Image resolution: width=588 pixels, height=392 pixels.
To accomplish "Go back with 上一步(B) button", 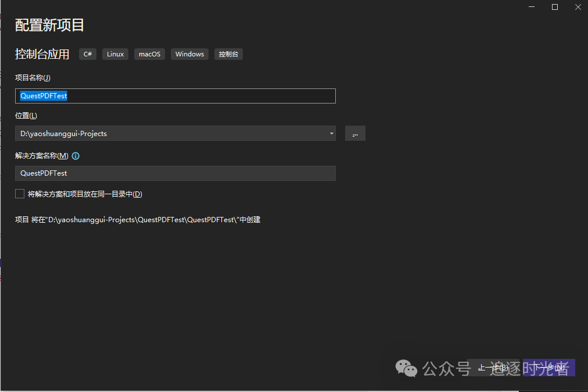I will click(x=493, y=368).
